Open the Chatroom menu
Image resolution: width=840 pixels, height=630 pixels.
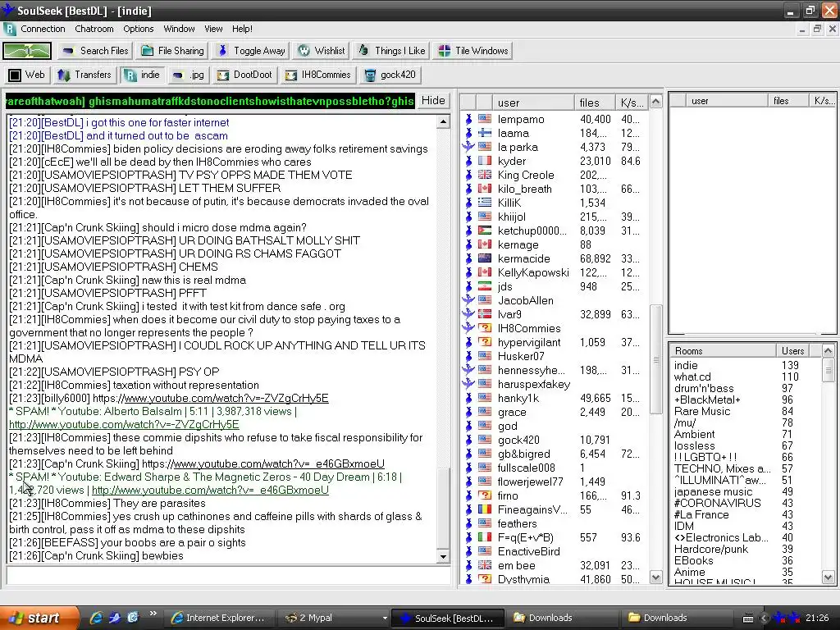pos(94,29)
